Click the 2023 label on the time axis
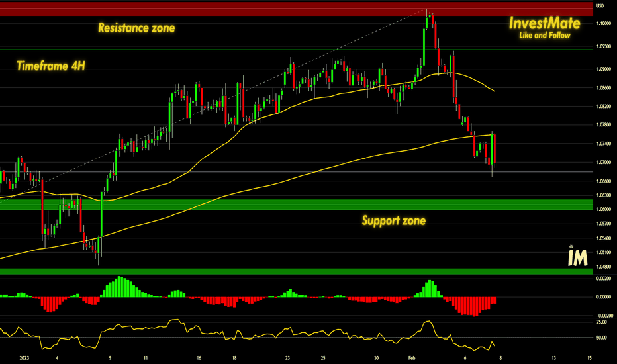This screenshot has width=617, height=364. click(x=24, y=358)
